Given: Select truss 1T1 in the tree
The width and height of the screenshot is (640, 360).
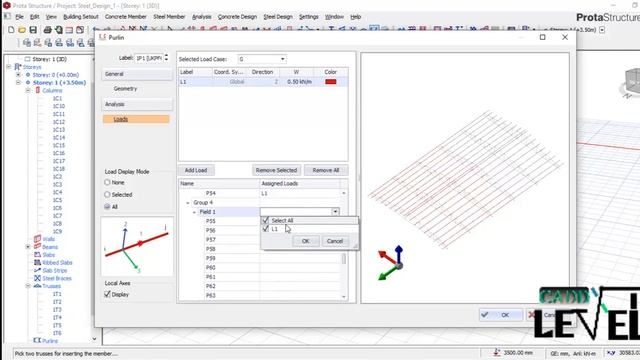Looking at the screenshot, I should click(x=57, y=294).
